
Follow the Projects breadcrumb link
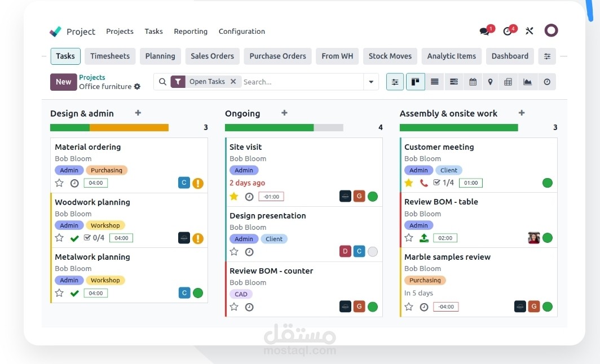pos(92,77)
